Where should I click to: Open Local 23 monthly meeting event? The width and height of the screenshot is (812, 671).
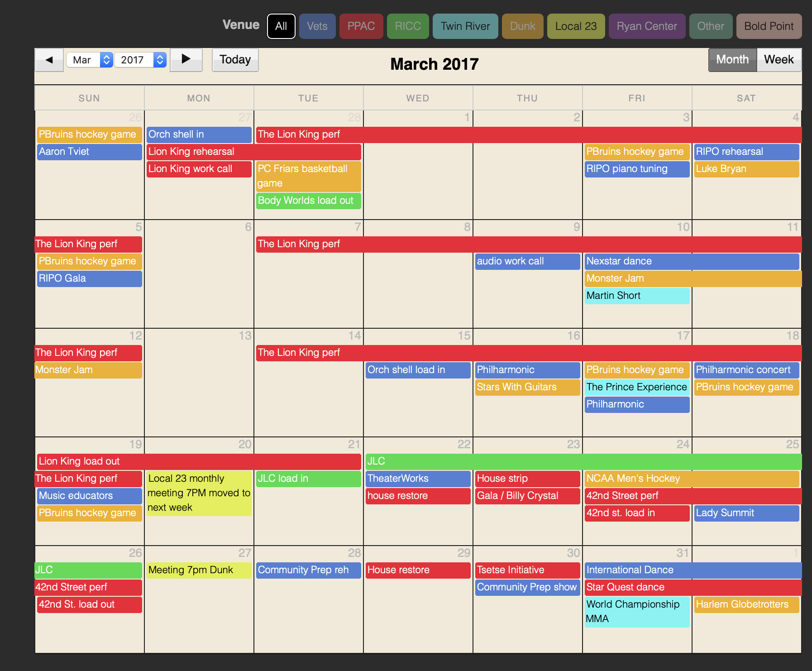click(x=199, y=493)
